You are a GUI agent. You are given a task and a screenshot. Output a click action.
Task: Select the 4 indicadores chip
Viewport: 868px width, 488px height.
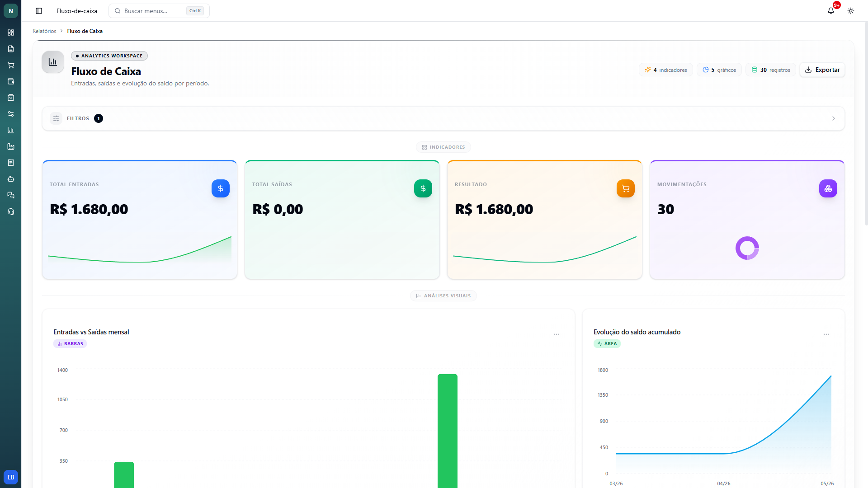[666, 70]
